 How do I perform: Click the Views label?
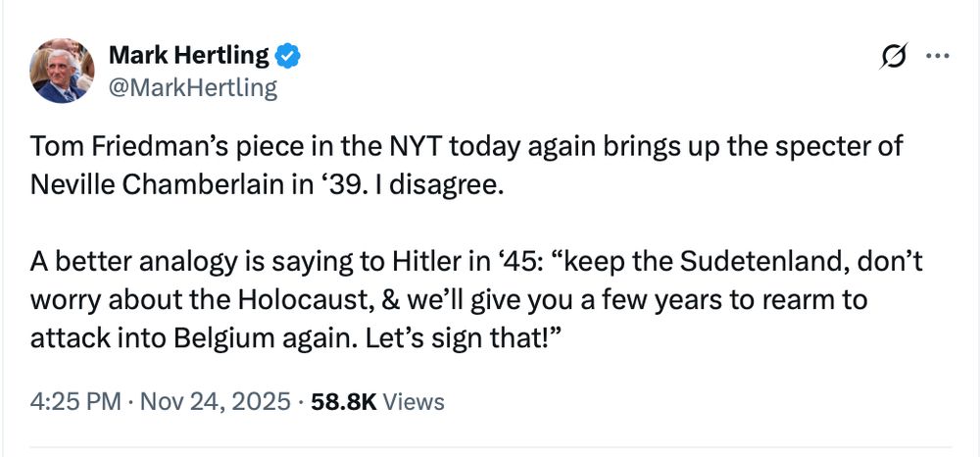[413, 402]
